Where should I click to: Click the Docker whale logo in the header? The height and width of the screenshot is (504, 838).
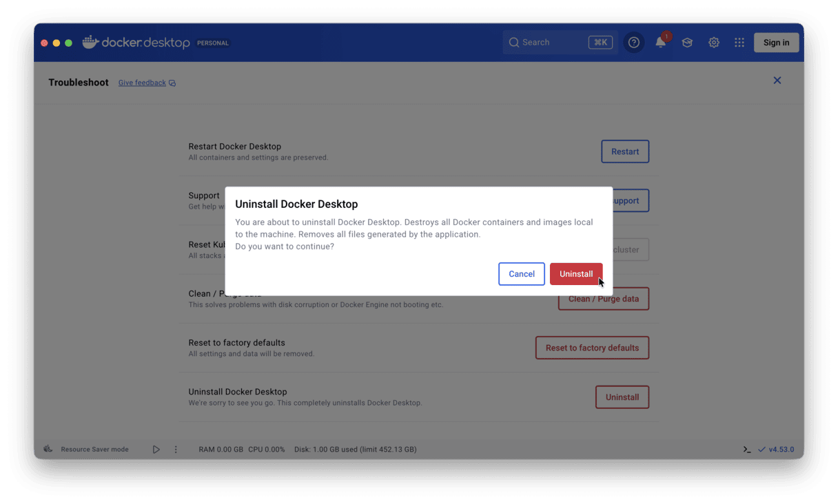pos(90,42)
